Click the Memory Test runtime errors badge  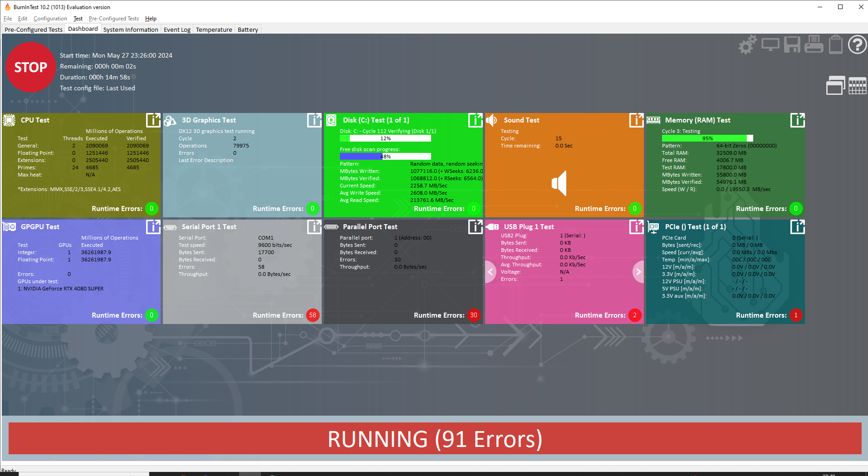[796, 209]
